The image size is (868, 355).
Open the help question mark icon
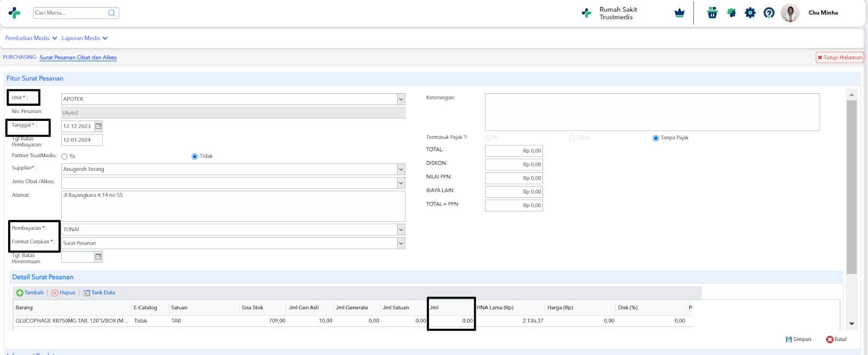point(769,12)
